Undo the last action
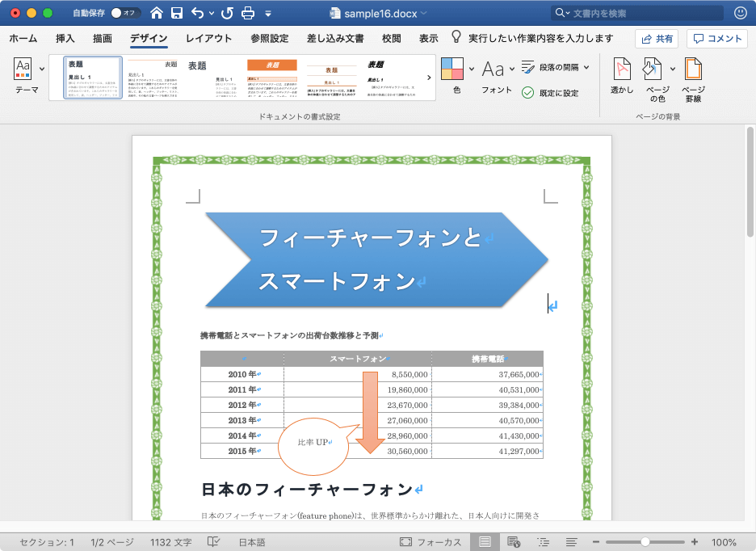The width and height of the screenshot is (756, 551). click(198, 13)
